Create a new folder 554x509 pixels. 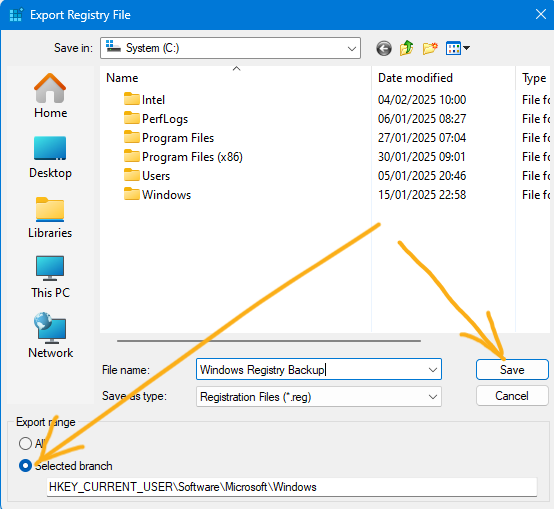(430, 48)
